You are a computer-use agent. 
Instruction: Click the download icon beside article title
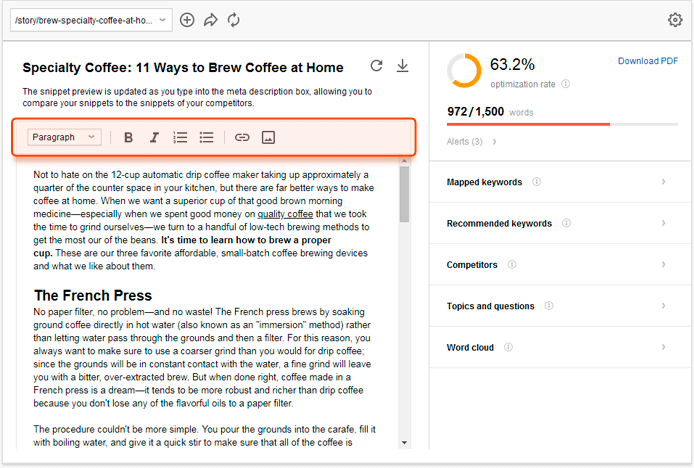point(402,66)
